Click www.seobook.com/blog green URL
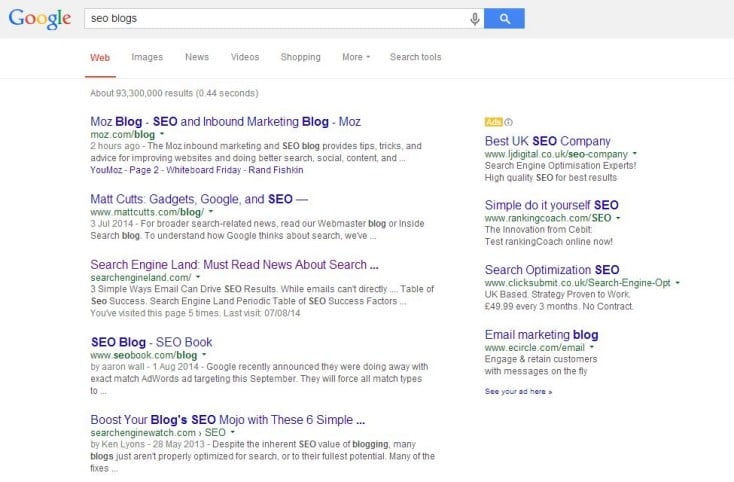Screen dimensions: 734x482 pyautogui.click(x=144, y=355)
